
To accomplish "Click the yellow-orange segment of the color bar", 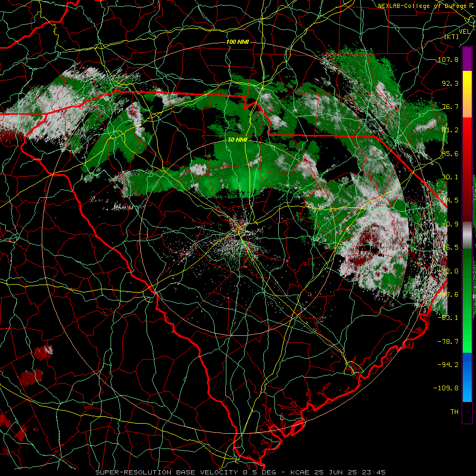I will point(467,94).
